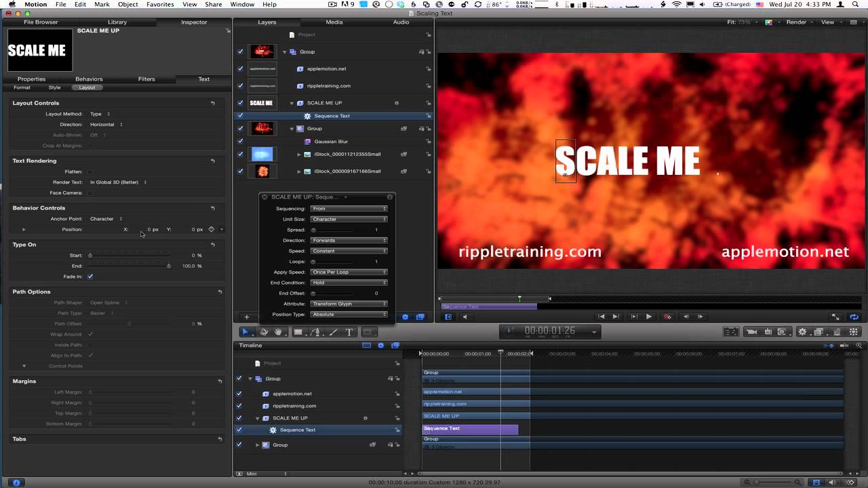This screenshot has width=868, height=488.
Task: Click the red Record animation button
Action: tap(667, 317)
